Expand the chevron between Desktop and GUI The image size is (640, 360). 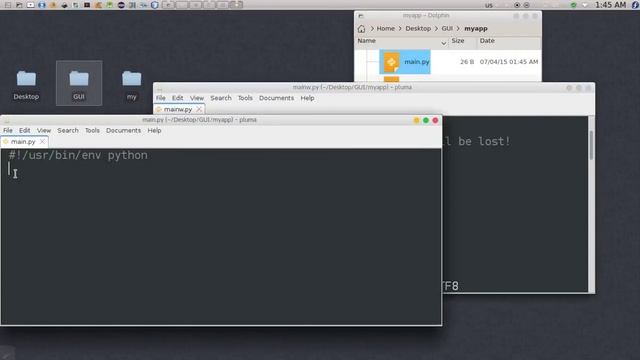click(x=436, y=29)
